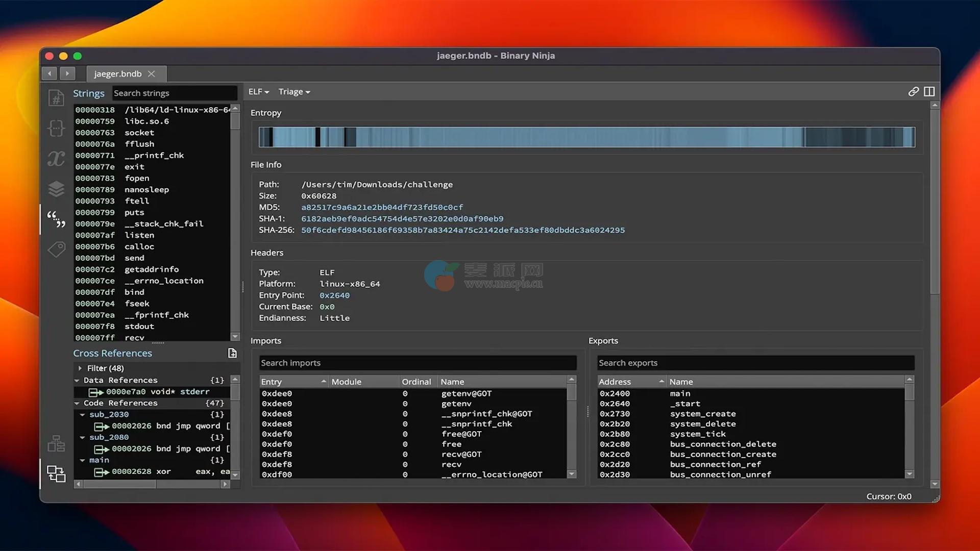This screenshot has width=980, height=551.
Task: Focus the Search imports field
Action: click(x=418, y=363)
